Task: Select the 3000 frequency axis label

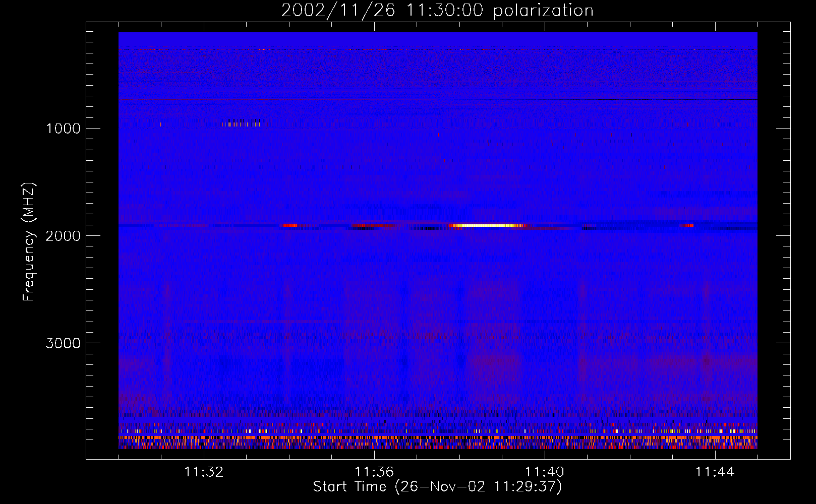Action: click(x=63, y=343)
